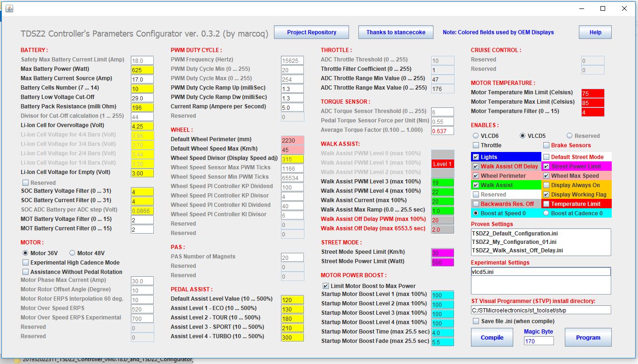Click the Battery Cells Number field
This screenshot has height=364, width=638.
point(143,89)
